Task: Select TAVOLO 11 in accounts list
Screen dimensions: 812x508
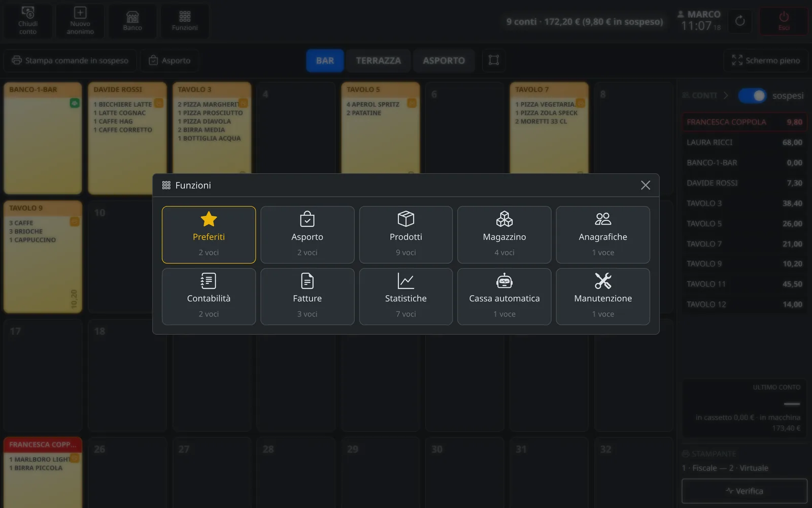Action: coord(744,284)
